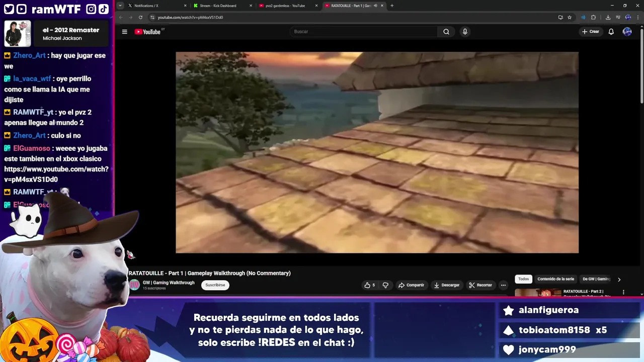Go back in browser history
This screenshot has height=362, width=644.
[x=121, y=17]
